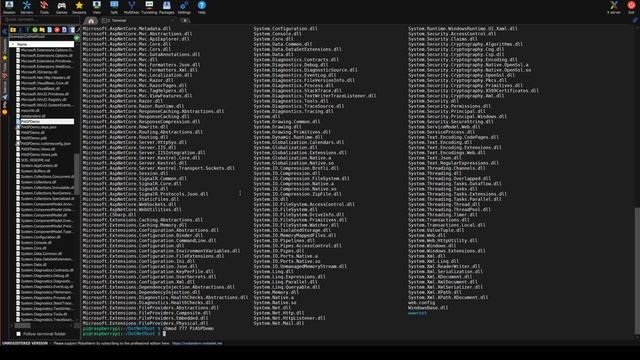Click the green go button beside path field
This screenshot has width=640, height=360.
tap(77, 37)
